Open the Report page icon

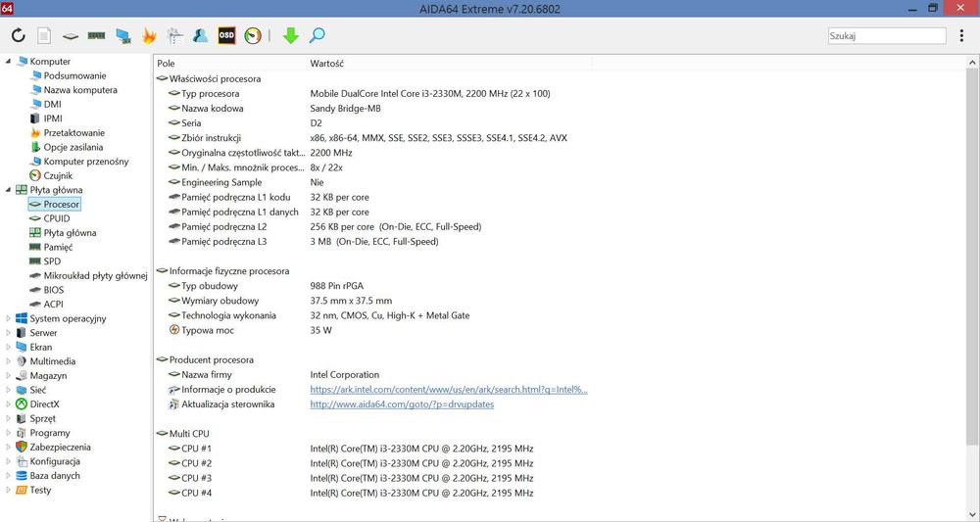pyautogui.click(x=44, y=35)
